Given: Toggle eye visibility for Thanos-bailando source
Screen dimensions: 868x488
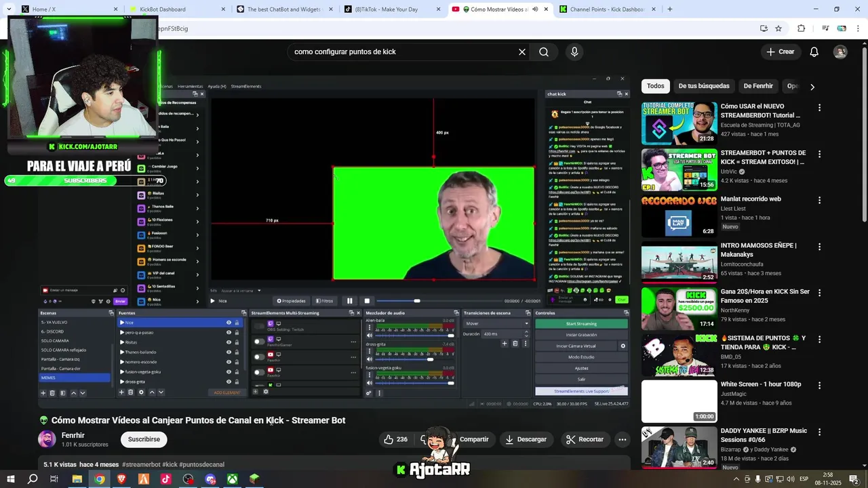Looking at the screenshot, I should (229, 352).
